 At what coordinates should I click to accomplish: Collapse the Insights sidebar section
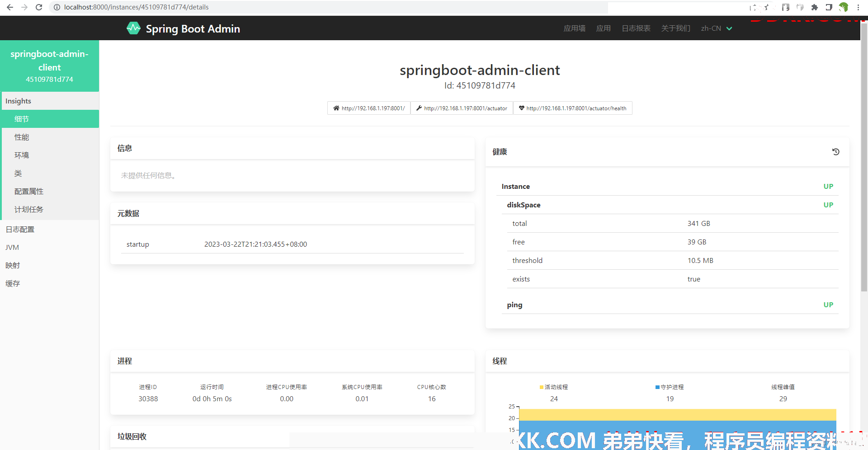pyautogui.click(x=50, y=101)
